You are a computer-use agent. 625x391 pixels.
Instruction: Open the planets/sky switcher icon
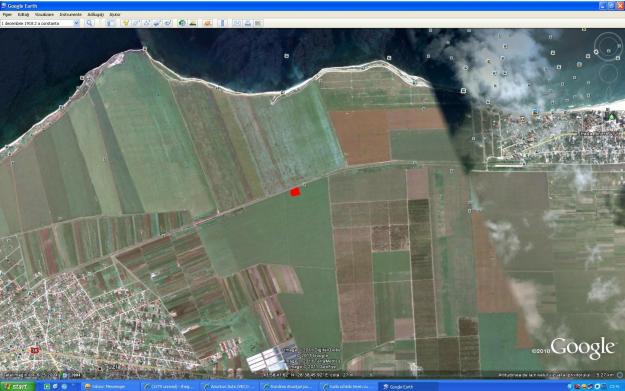(207, 23)
